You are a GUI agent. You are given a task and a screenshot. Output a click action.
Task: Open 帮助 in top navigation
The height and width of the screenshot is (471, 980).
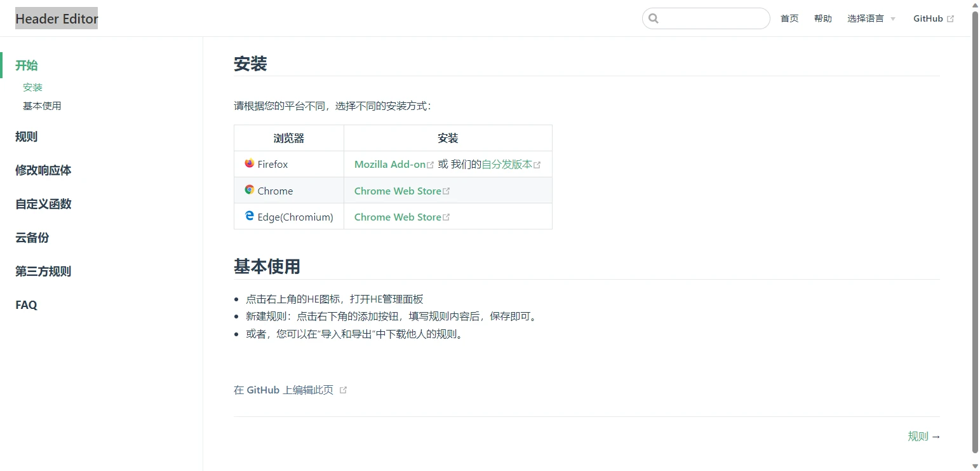[822, 18]
